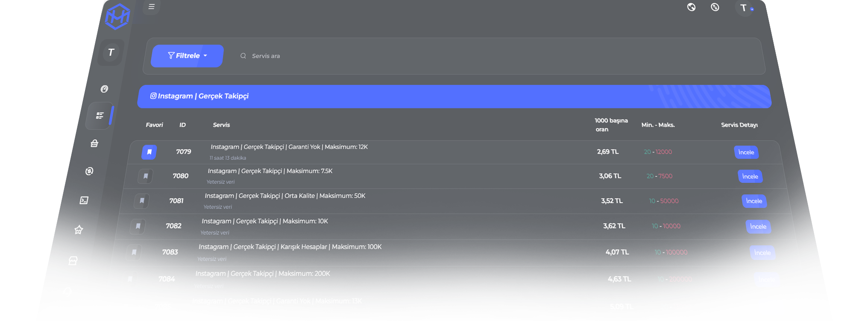This screenshot has height=321, width=868.
Task: Click the Favori column header
Action: coord(155,125)
